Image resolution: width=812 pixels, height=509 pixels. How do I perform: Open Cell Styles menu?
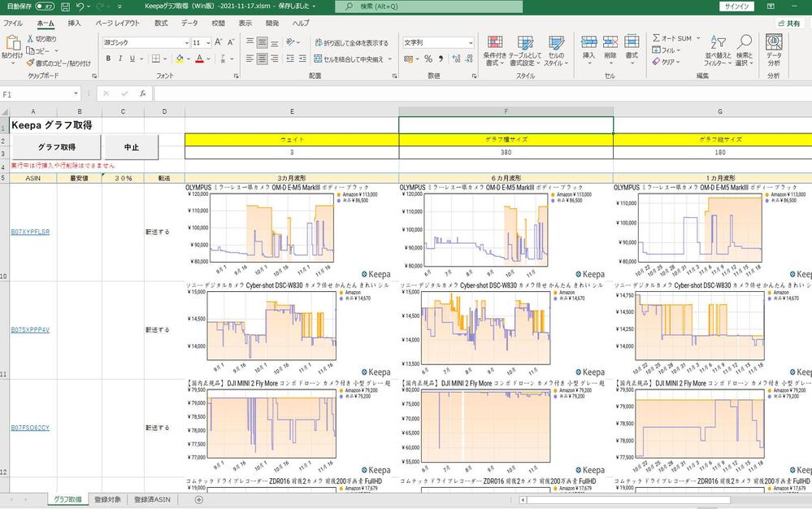click(x=556, y=50)
